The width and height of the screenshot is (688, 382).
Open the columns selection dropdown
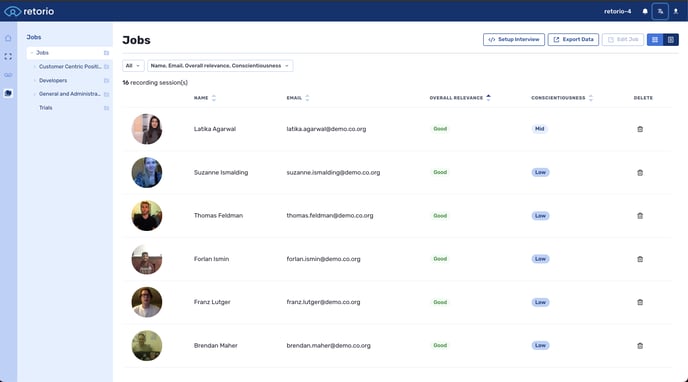point(220,66)
